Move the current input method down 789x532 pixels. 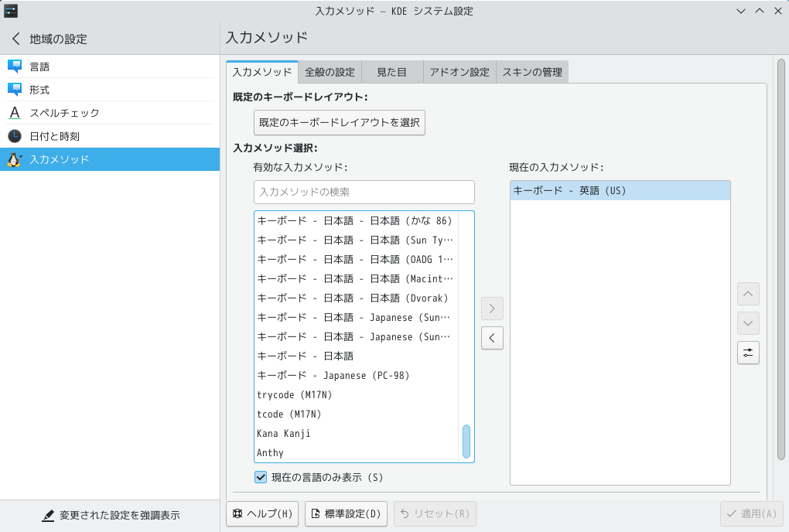pos(747,323)
